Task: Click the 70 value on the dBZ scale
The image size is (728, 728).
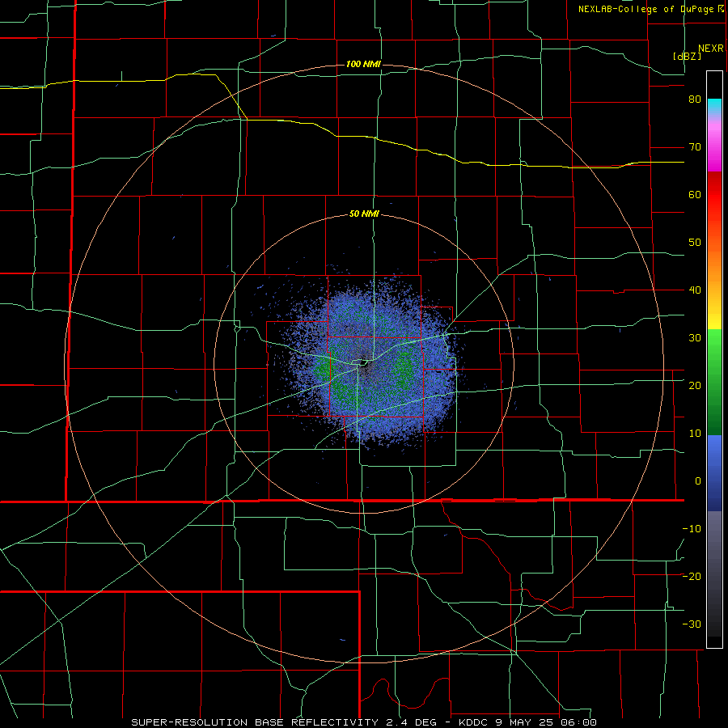Action: pos(695,147)
